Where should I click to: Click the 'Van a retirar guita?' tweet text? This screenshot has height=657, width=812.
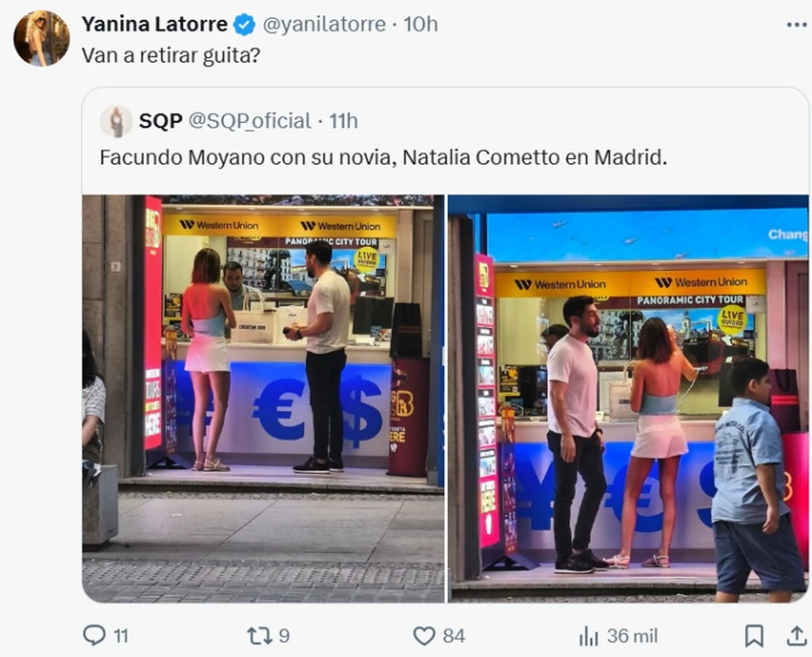(x=171, y=55)
